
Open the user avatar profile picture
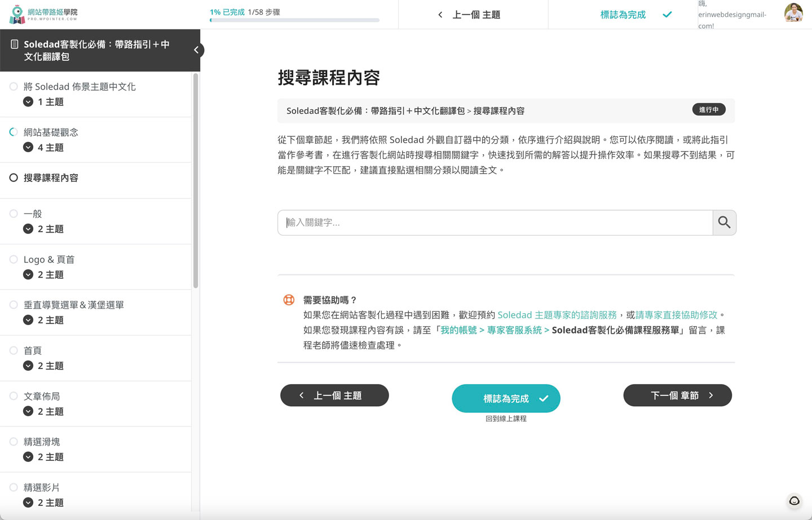tap(793, 12)
